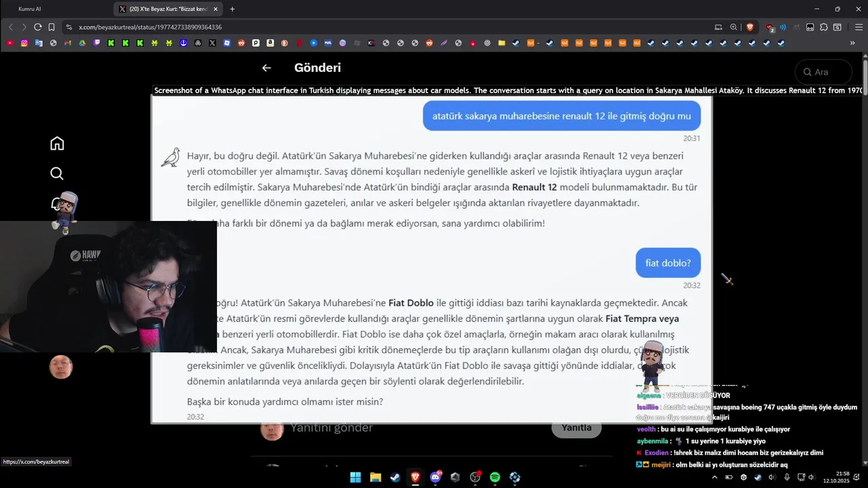Open Discord from the taskbar

click(435, 477)
